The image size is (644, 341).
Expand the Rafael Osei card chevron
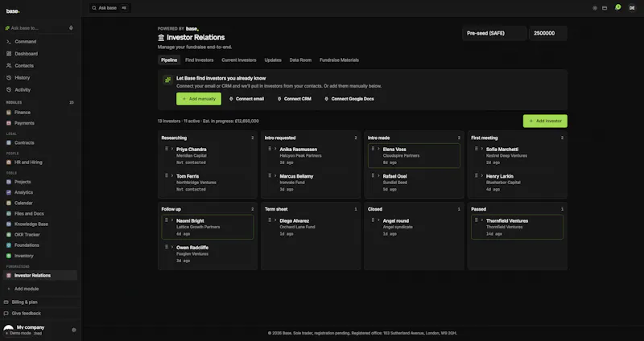[378, 175]
